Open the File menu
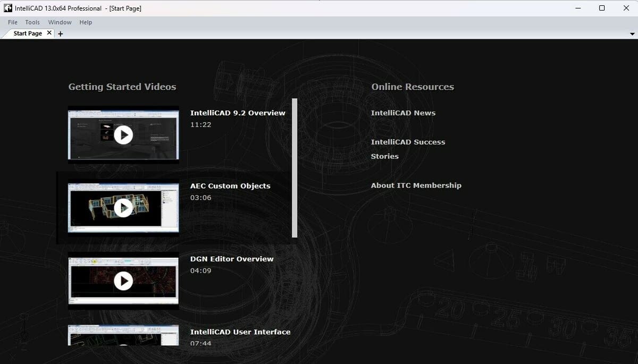The height and width of the screenshot is (364, 638). pyautogui.click(x=13, y=22)
